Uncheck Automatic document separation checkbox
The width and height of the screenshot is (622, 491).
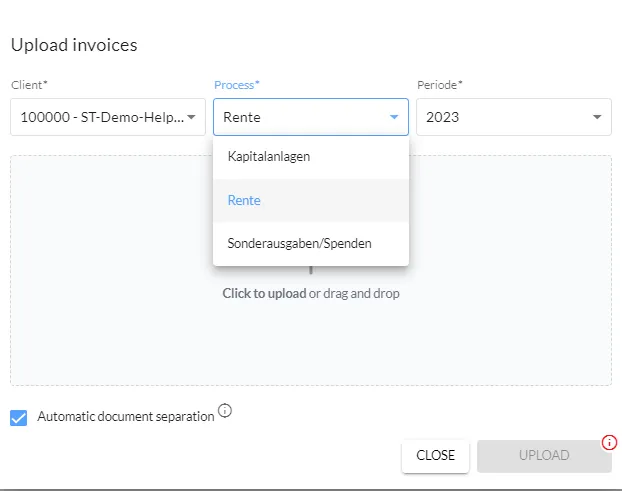tap(19, 418)
